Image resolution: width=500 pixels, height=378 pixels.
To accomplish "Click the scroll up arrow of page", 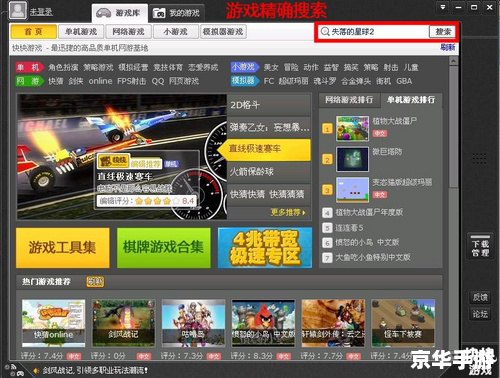I will click(453, 61).
